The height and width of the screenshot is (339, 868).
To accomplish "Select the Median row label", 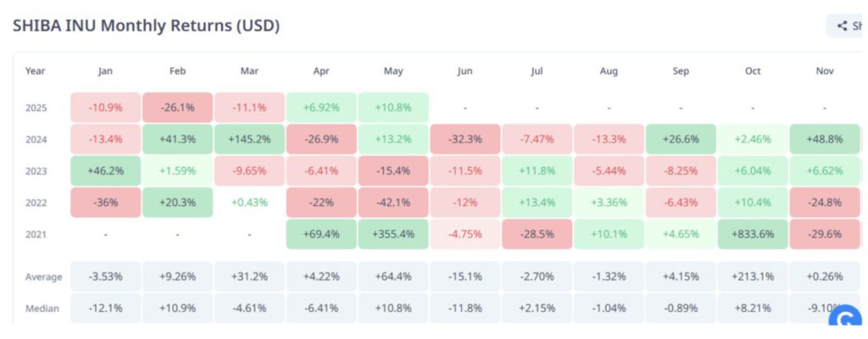I will 42,308.
